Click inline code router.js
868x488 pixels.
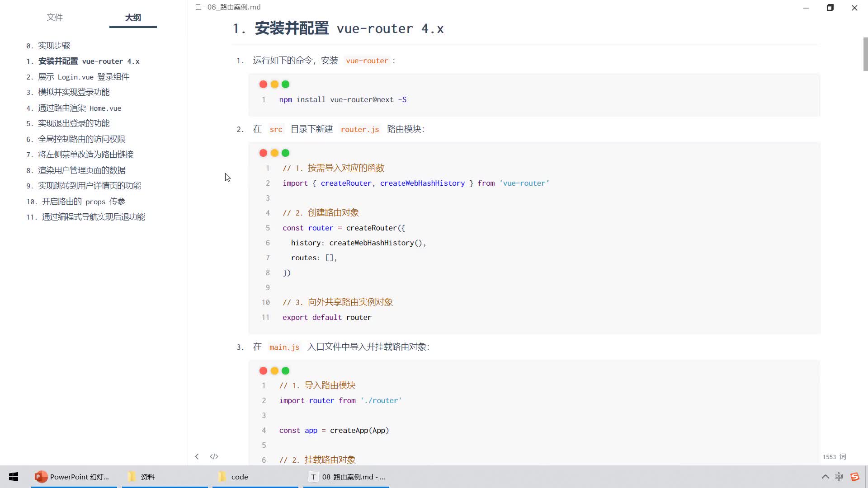tap(360, 129)
